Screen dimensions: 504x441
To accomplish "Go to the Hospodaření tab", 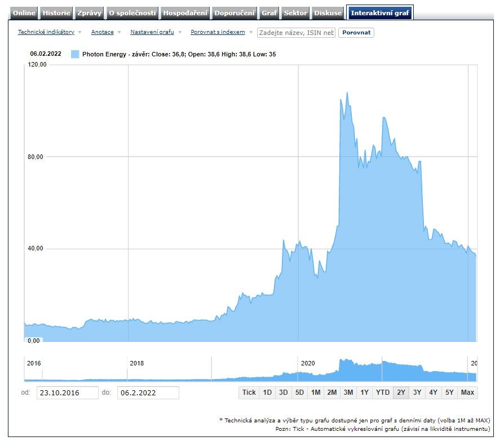I will click(185, 13).
